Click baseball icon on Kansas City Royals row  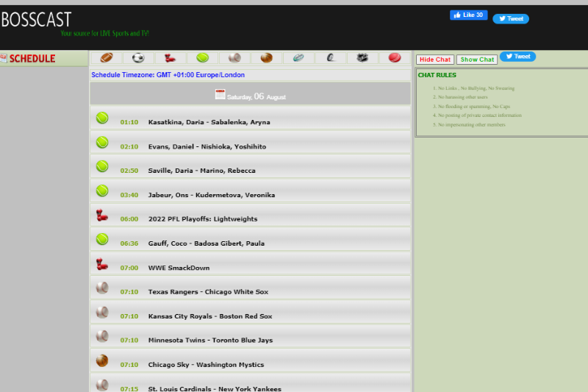point(102,312)
